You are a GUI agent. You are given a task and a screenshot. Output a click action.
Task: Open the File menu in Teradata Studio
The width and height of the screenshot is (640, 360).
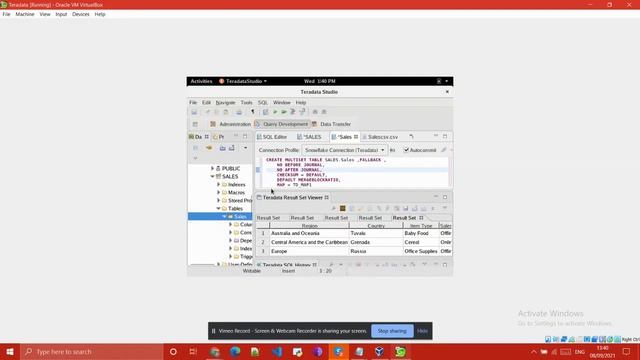(193, 102)
